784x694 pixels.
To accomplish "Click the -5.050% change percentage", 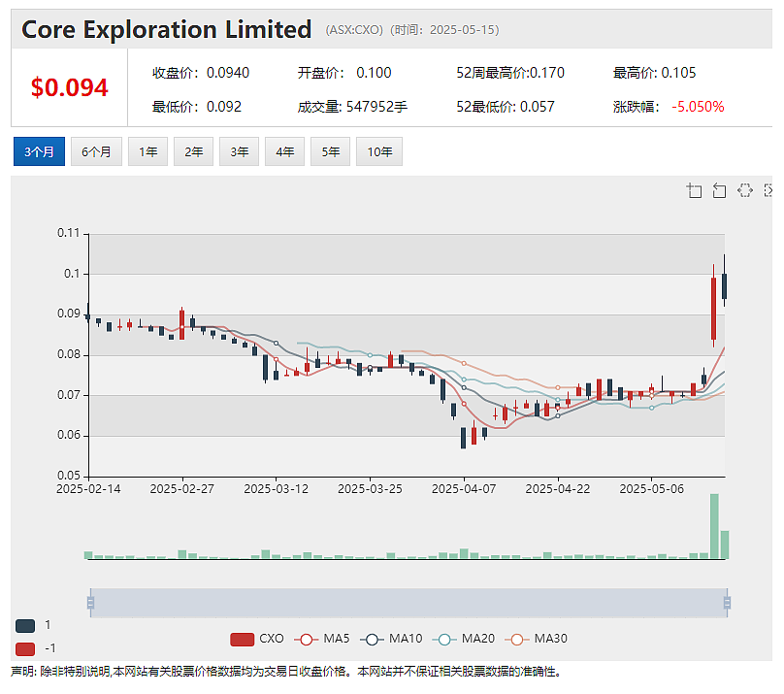I will tap(698, 107).
